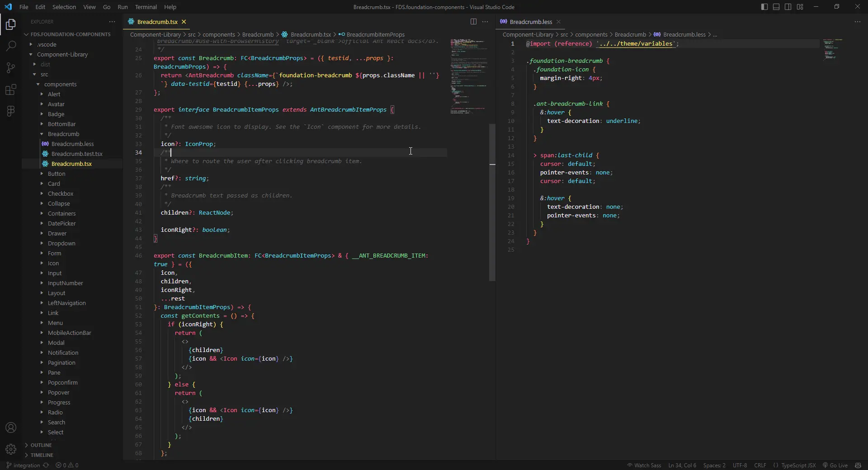Open the Search view in activity bar
Image resolution: width=868 pixels, height=470 pixels.
click(11, 46)
